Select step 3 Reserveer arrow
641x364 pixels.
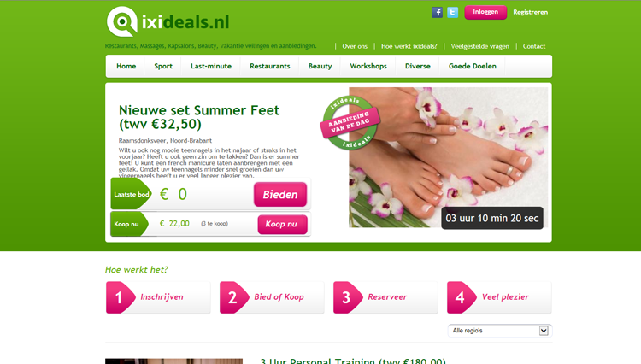pyautogui.click(x=348, y=297)
